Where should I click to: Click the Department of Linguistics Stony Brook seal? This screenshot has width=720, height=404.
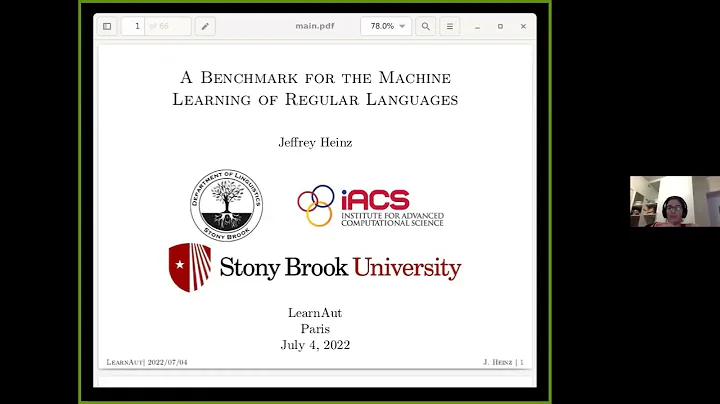[x=226, y=205]
